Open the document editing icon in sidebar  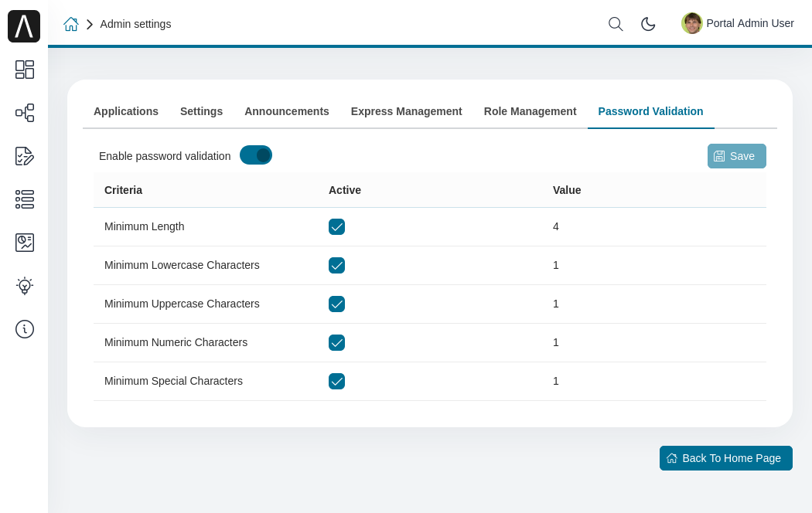coord(24,156)
